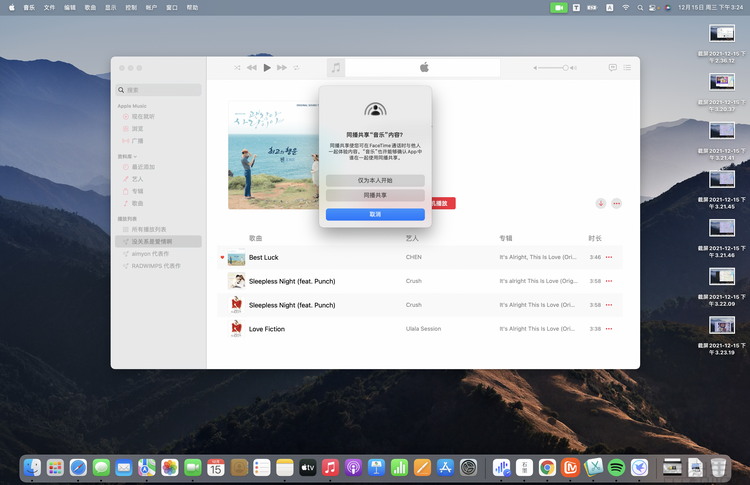Open more options for Love Fiction

(609, 329)
